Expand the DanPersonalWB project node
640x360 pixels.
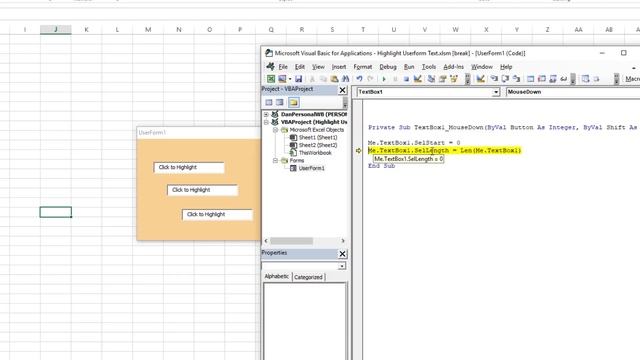266,114
